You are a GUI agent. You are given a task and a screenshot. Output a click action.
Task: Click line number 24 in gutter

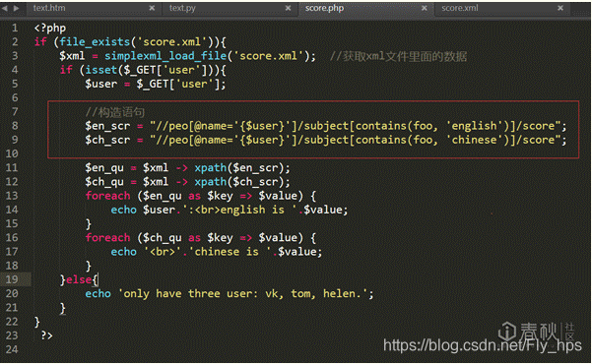point(12,349)
